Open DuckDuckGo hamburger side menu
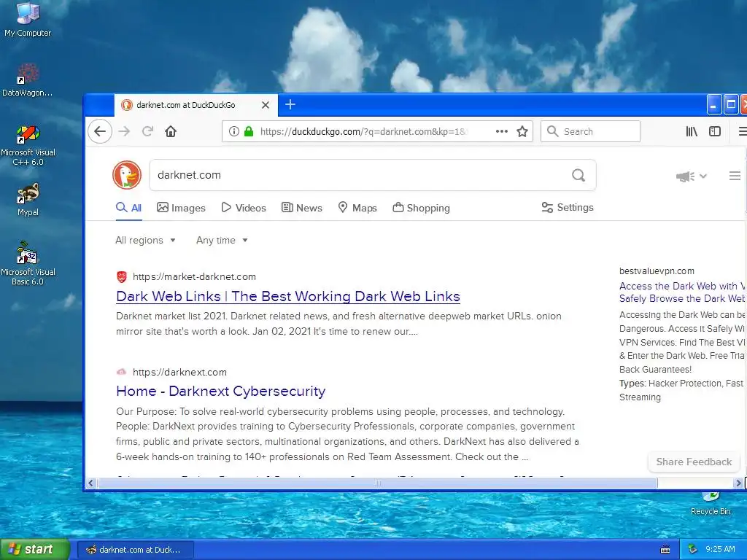Screen dimensions: 747x560 pos(735,176)
